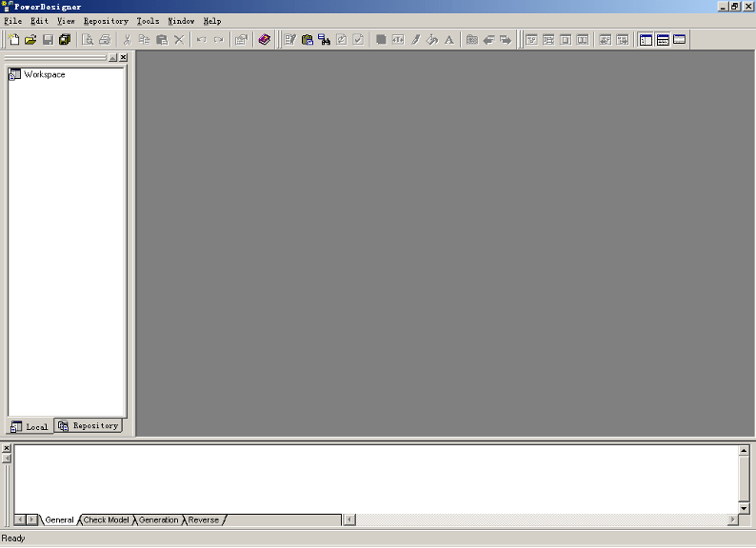The height and width of the screenshot is (548, 756).
Task: Click the Undo arrow icon
Action: tap(202, 40)
